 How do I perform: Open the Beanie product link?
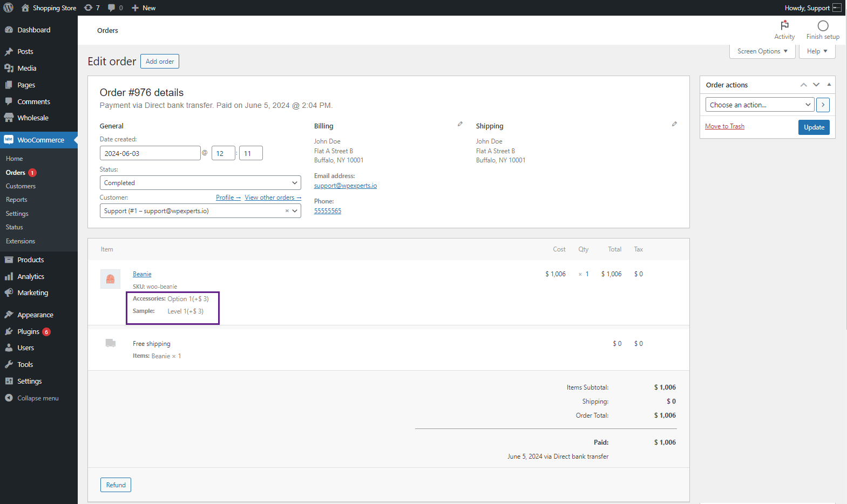[142, 274]
